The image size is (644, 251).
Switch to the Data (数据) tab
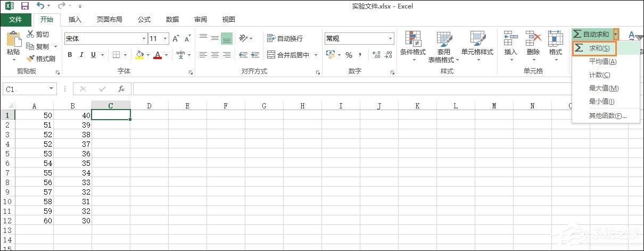[x=172, y=20]
